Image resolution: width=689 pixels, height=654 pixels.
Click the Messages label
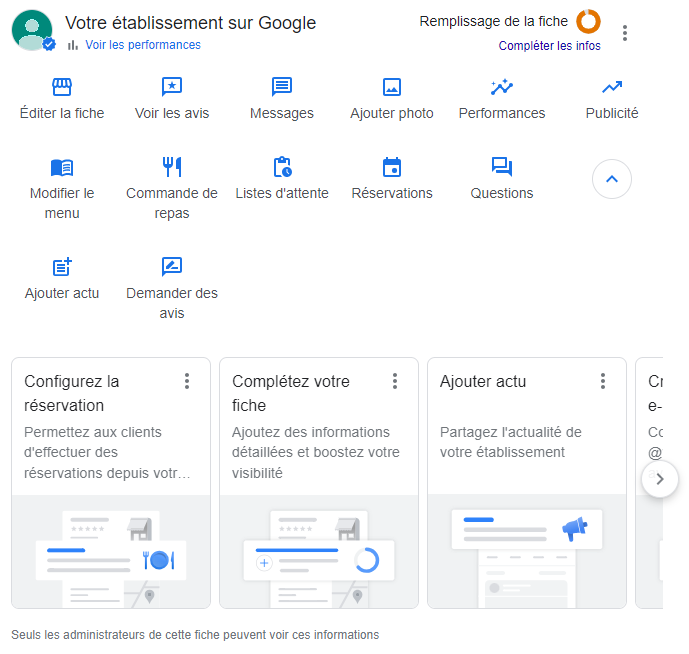tap(282, 113)
